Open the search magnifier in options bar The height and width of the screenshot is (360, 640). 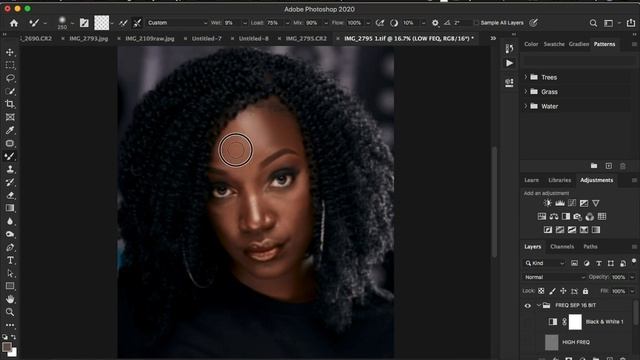pyautogui.click(x=593, y=23)
